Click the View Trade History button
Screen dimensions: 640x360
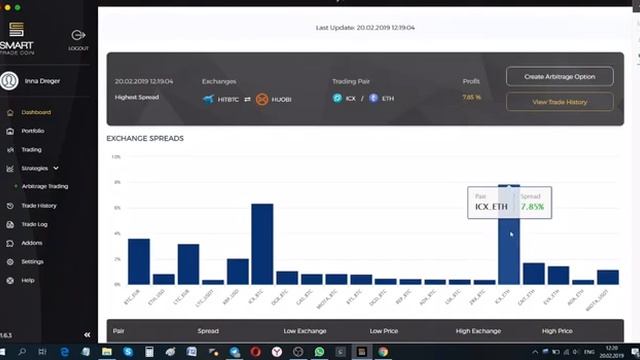click(560, 102)
